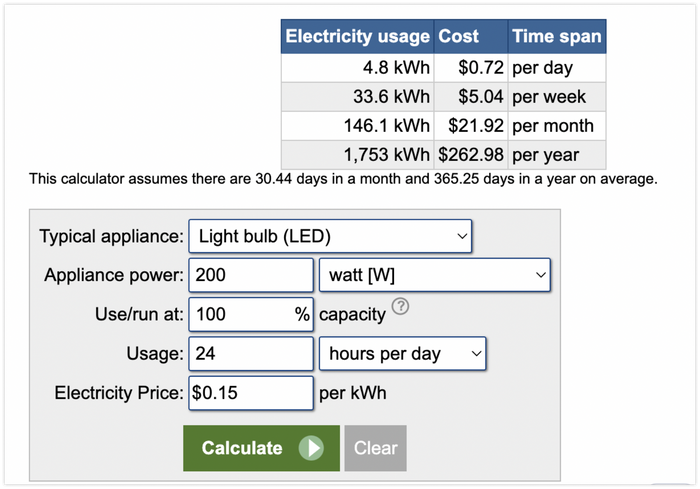Click the 'Typical appliance:' label

[x=112, y=236]
